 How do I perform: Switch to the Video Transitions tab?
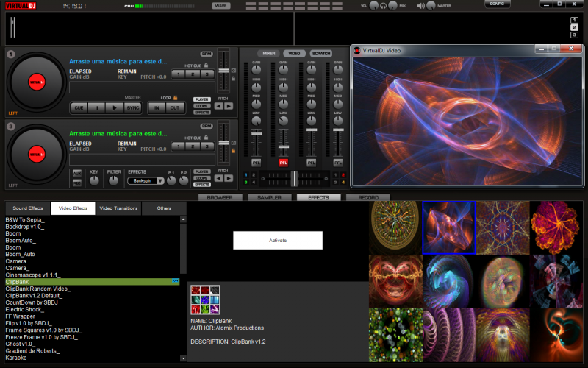click(x=118, y=208)
